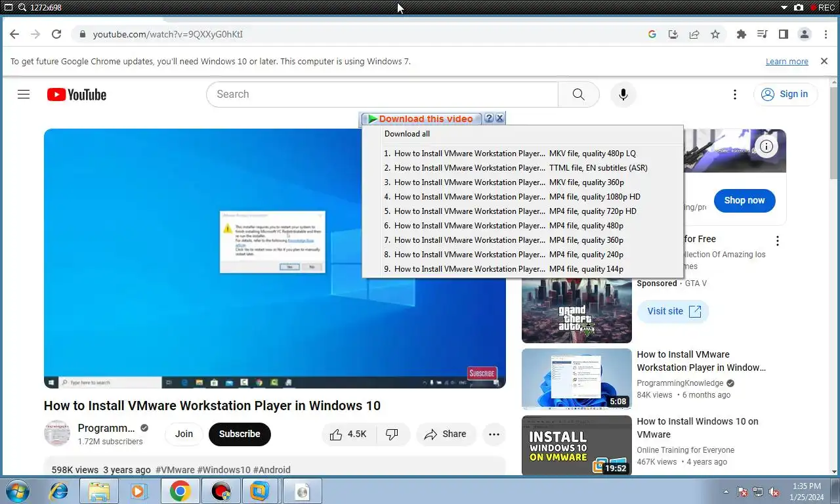
Task: Follow the Learn more link
Action: (x=787, y=61)
